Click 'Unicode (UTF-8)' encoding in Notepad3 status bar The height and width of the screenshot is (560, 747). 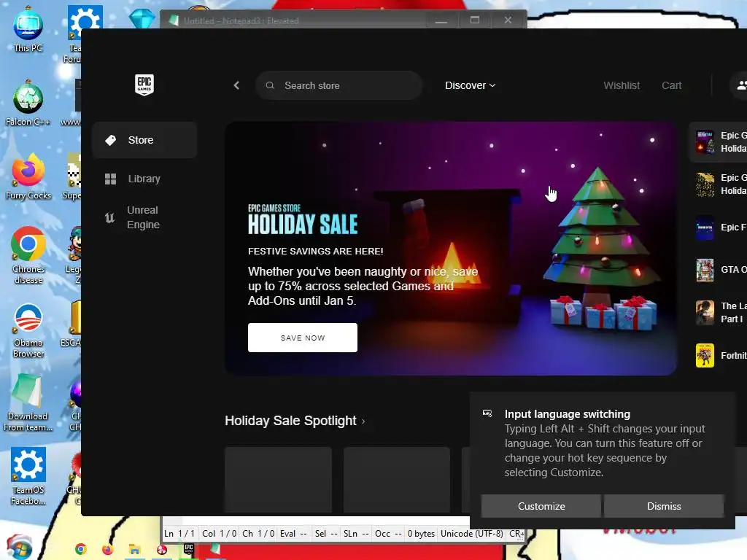[472, 533]
